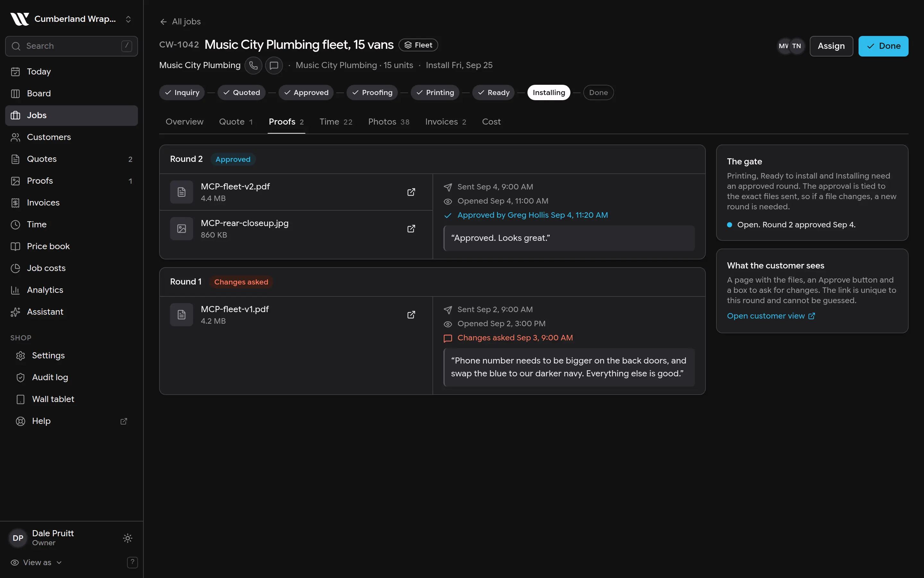Open customer view link
This screenshot has height=578, width=924.
tap(771, 316)
